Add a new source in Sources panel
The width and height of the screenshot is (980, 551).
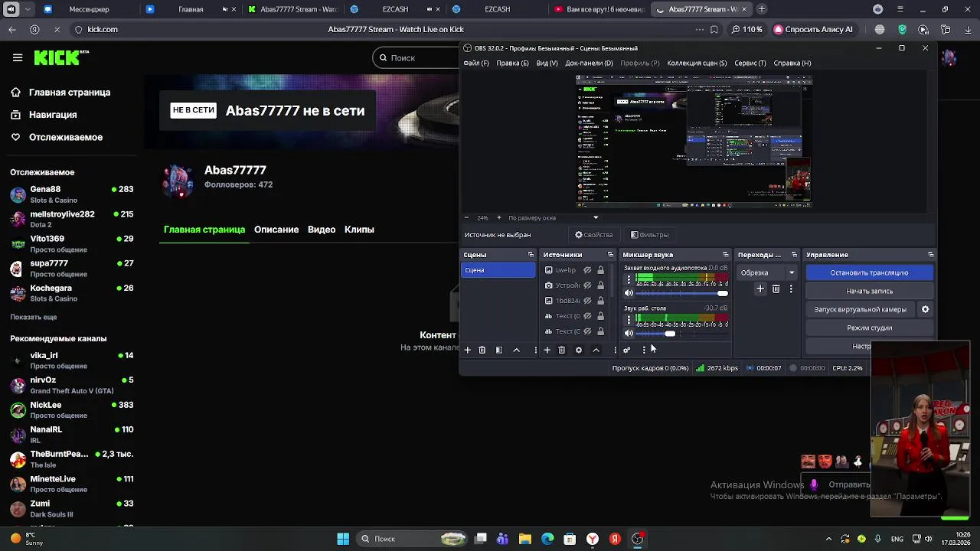[x=547, y=350]
